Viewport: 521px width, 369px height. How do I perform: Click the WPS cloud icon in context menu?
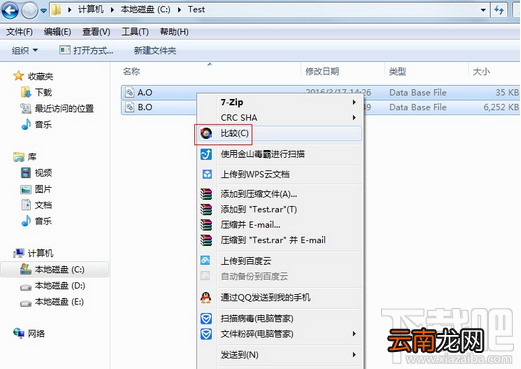[x=207, y=174]
